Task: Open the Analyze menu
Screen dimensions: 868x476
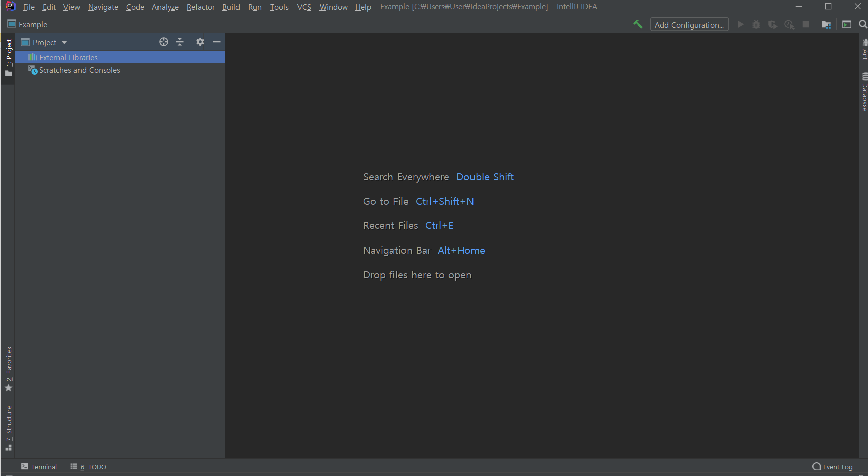Action: (x=165, y=7)
